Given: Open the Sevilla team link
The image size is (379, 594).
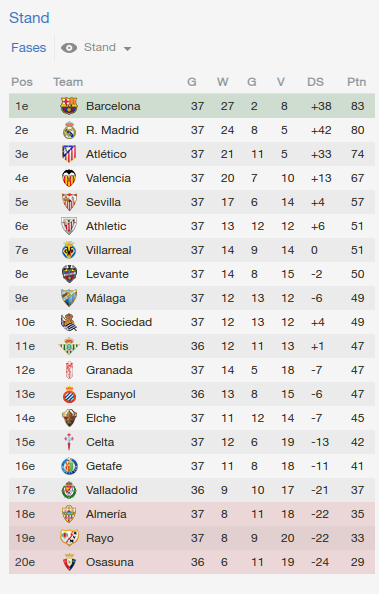Looking at the screenshot, I should click(x=103, y=202).
